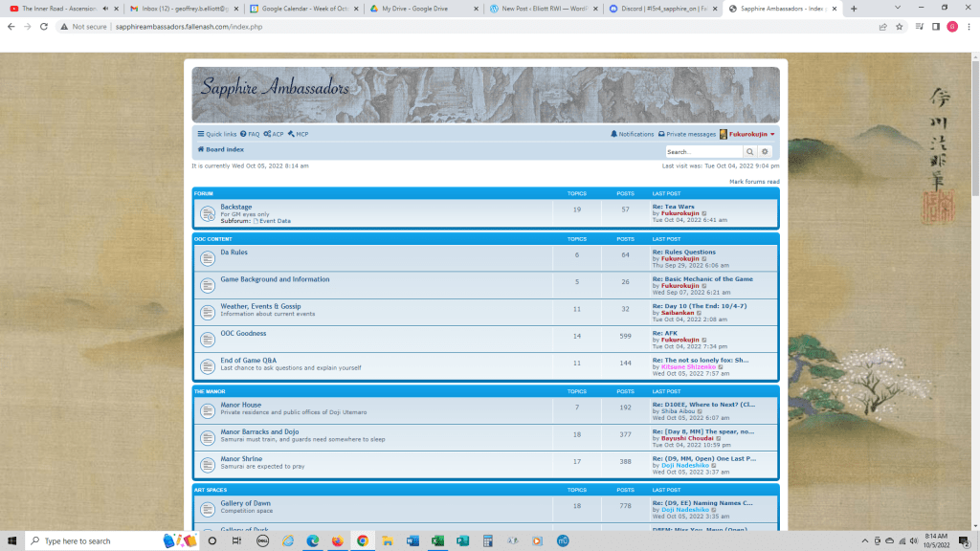Open the ACP admin panel
This screenshot has height=551, width=980.
tap(274, 134)
